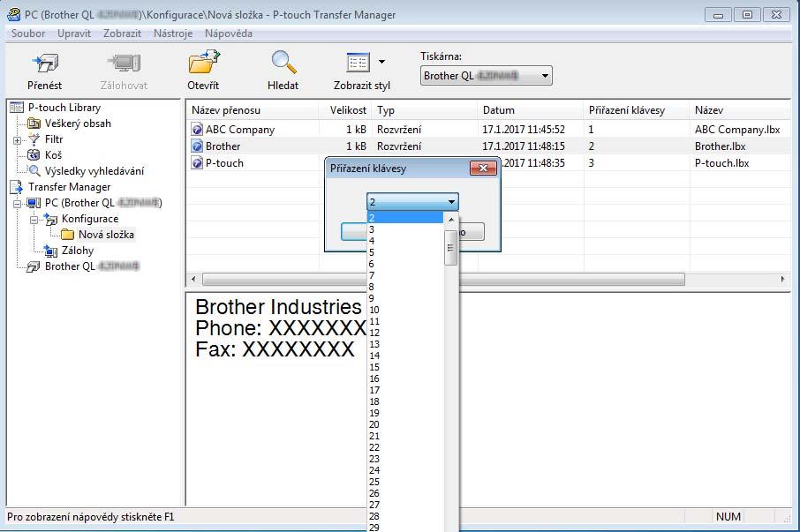
Task: Click the ABC Company layout icon
Action: pos(197,130)
